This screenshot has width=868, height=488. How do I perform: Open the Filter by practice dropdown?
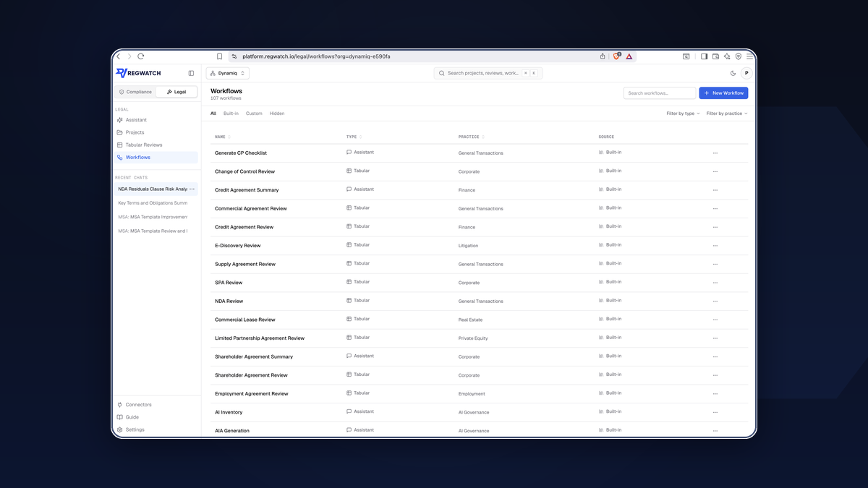727,114
